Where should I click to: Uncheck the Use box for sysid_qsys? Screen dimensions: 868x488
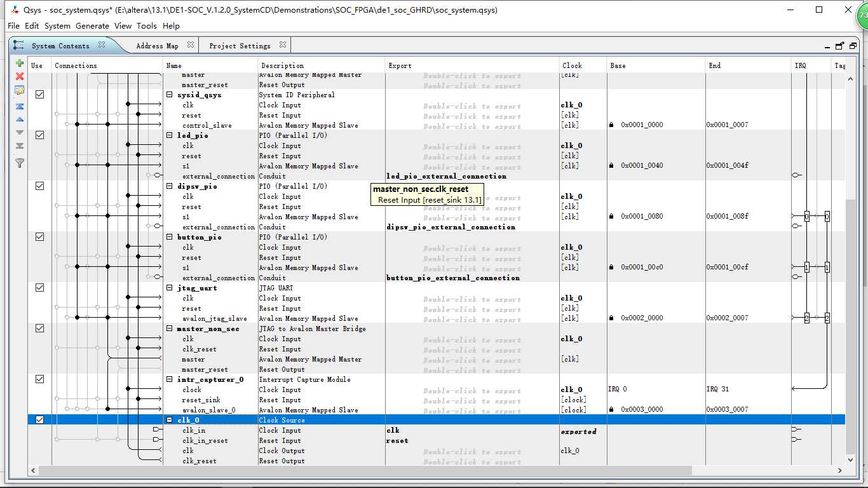point(39,94)
